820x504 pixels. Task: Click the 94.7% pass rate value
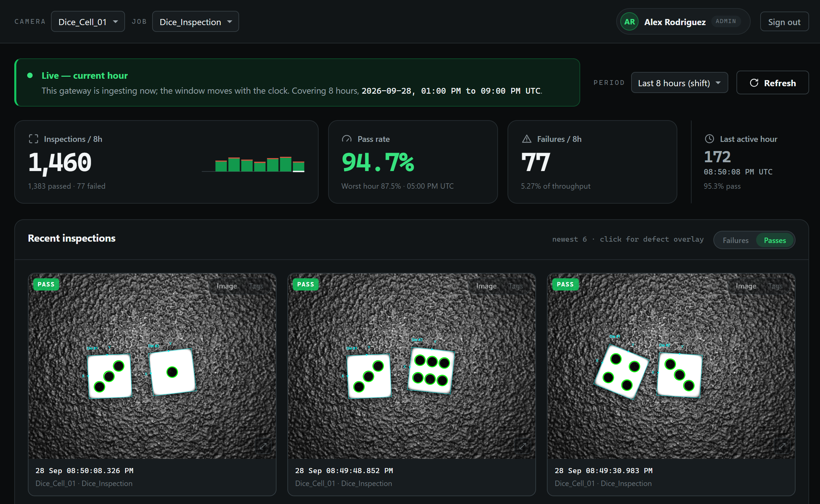pyautogui.click(x=378, y=162)
